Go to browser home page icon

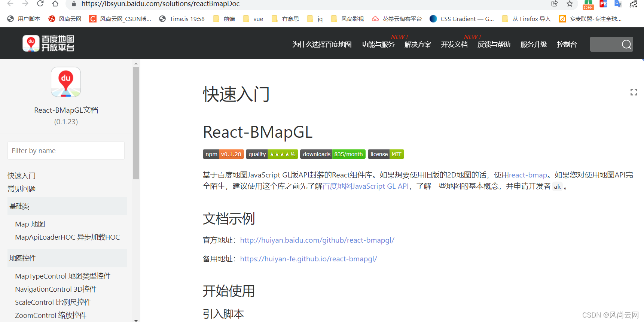[x=55, y=3]
